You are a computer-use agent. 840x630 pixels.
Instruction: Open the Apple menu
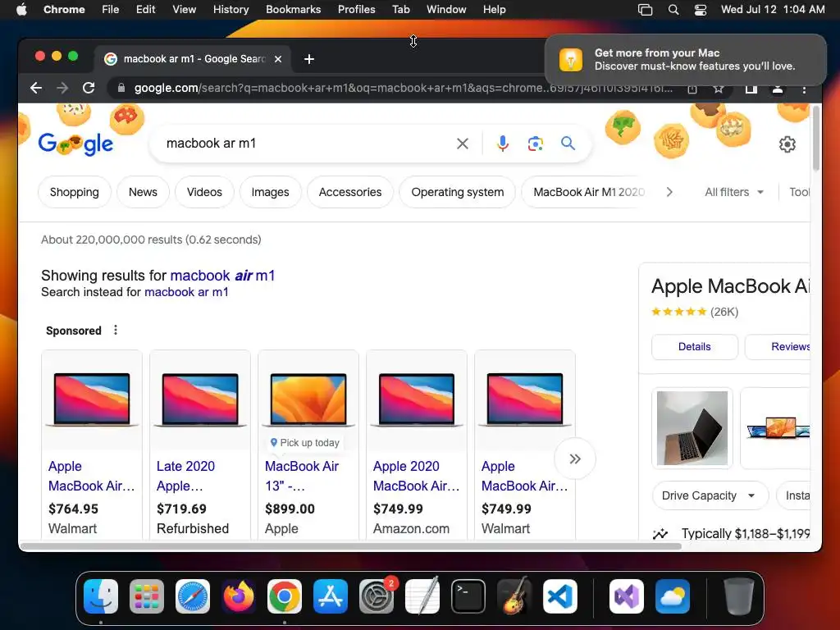pyautogui.click(x=21, y=10)
